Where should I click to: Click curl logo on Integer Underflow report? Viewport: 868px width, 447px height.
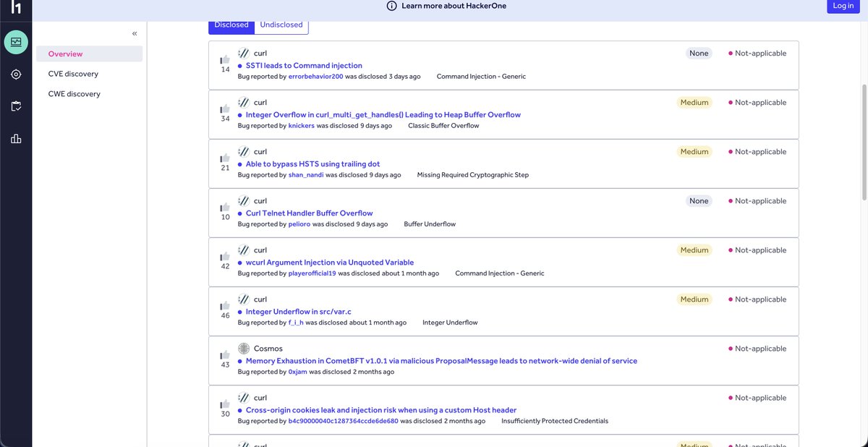[244, 299]
